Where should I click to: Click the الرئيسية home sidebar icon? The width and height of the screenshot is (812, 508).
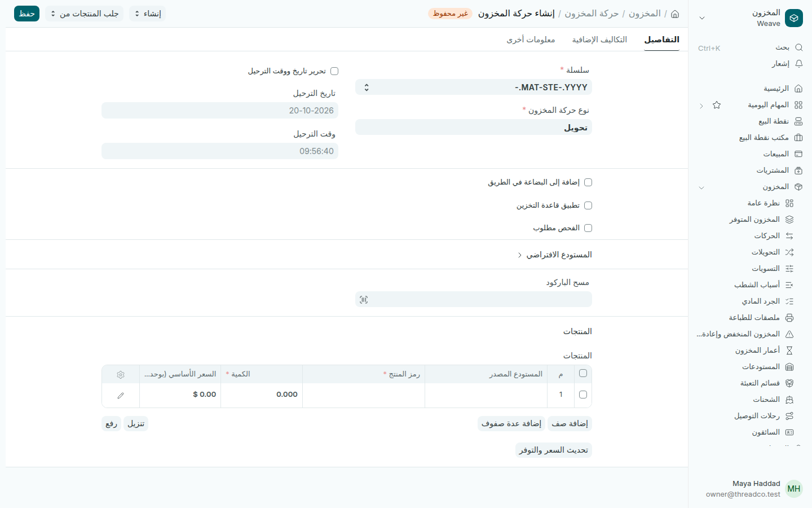(798, 89)
